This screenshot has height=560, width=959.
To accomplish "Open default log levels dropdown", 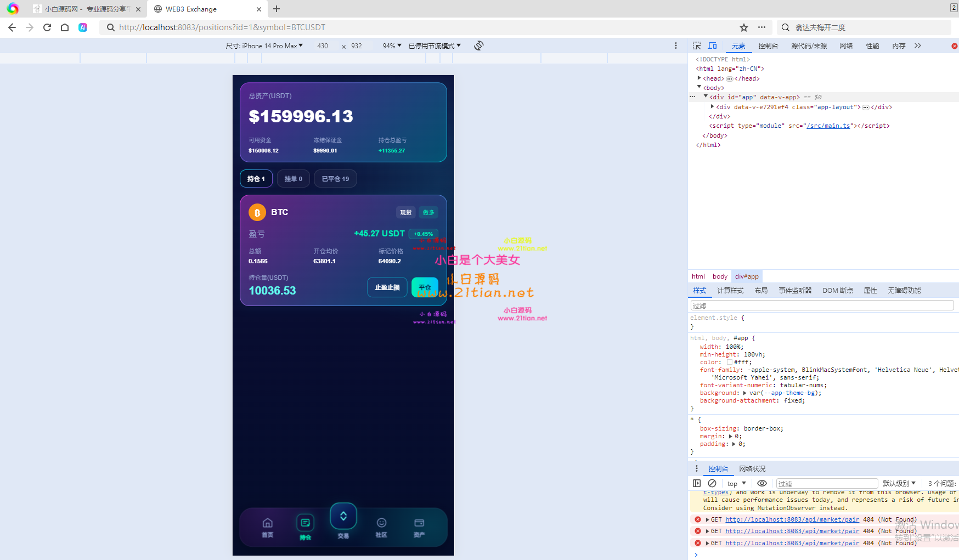I will (899, 484).
